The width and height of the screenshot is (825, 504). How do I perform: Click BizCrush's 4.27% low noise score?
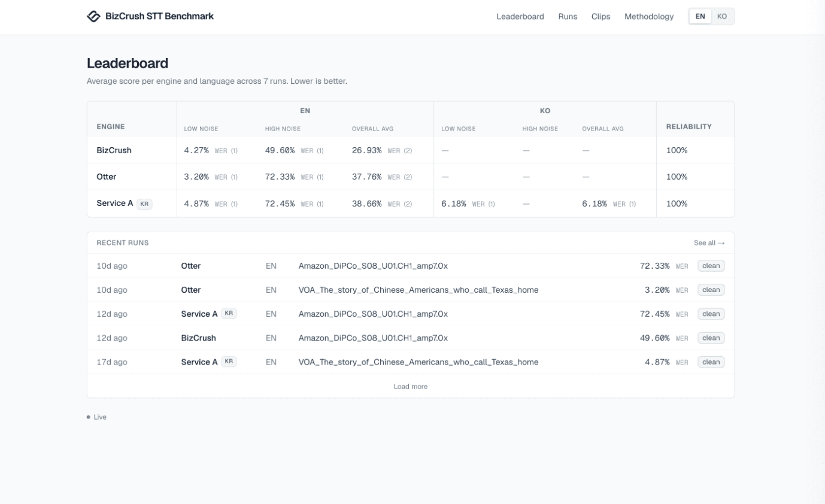(196, 150)
